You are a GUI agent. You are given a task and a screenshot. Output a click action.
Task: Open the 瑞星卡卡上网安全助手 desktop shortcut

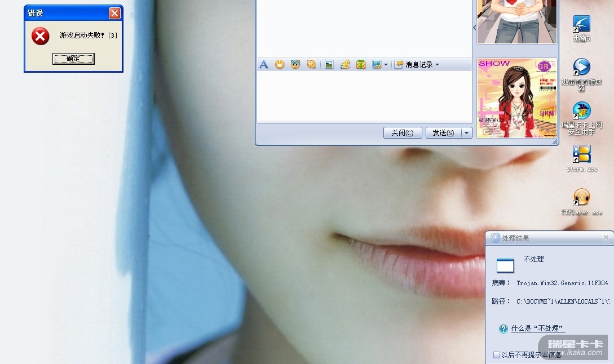pyautogui.click(x=581, y=118)
